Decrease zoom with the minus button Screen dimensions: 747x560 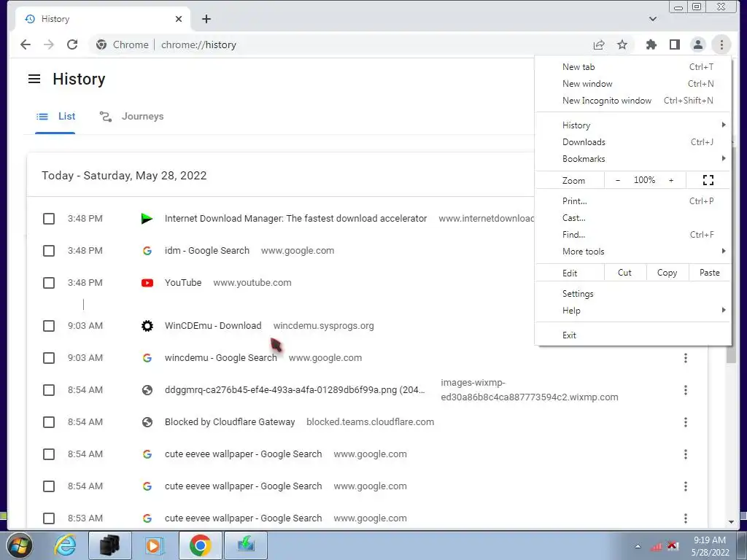click(x=618, y=181)
